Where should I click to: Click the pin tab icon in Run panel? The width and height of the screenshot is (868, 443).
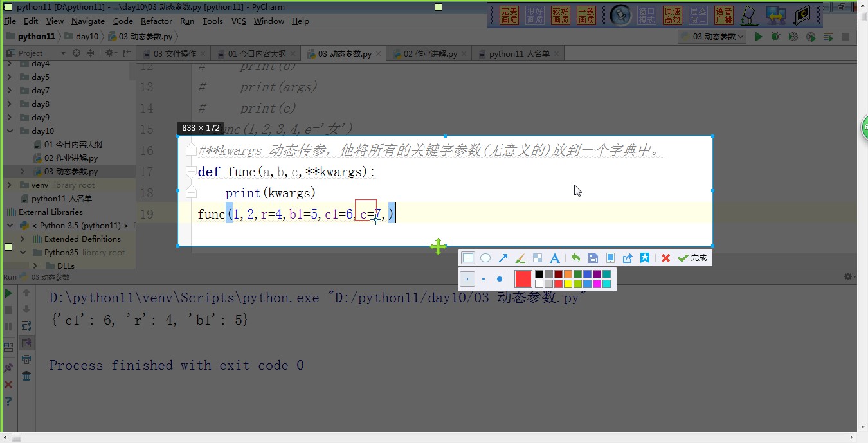click(8, 368)
